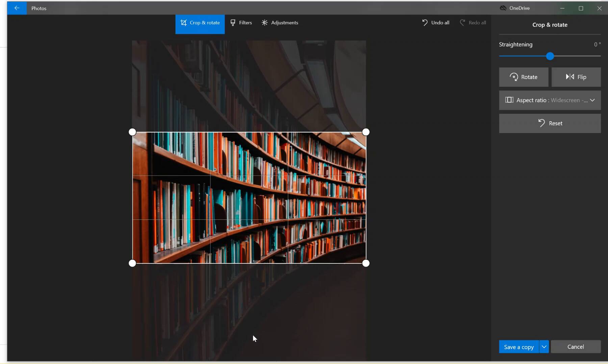Image resolution: width=608 pixels, height=364 pixels.
Task: Select the Crop & rotate tool icon
Action: click(184, 23)
